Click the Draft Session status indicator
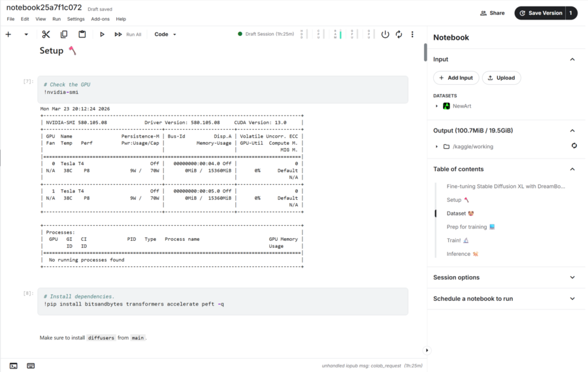 pyautogui.click(x=266, y=34)
